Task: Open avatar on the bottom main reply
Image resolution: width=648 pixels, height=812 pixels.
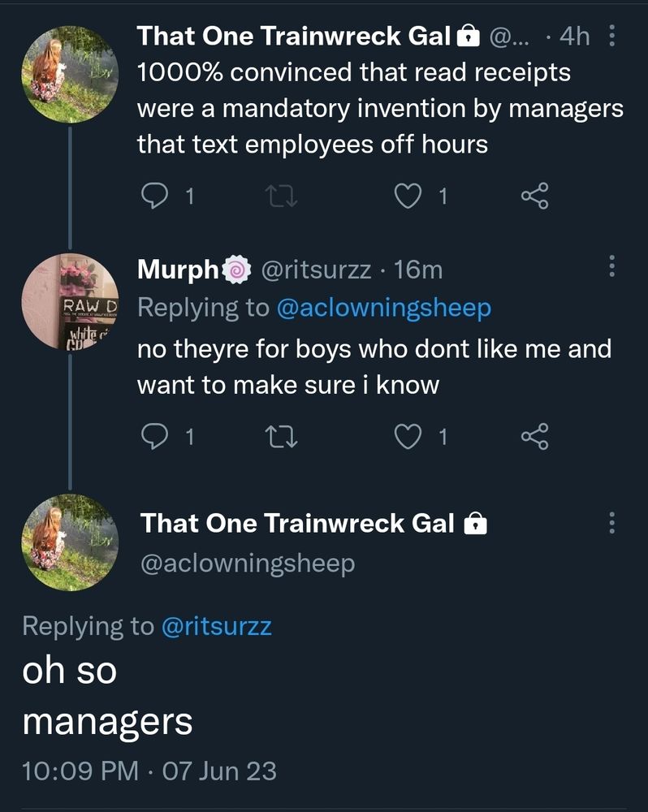Action: pos(70,542)
